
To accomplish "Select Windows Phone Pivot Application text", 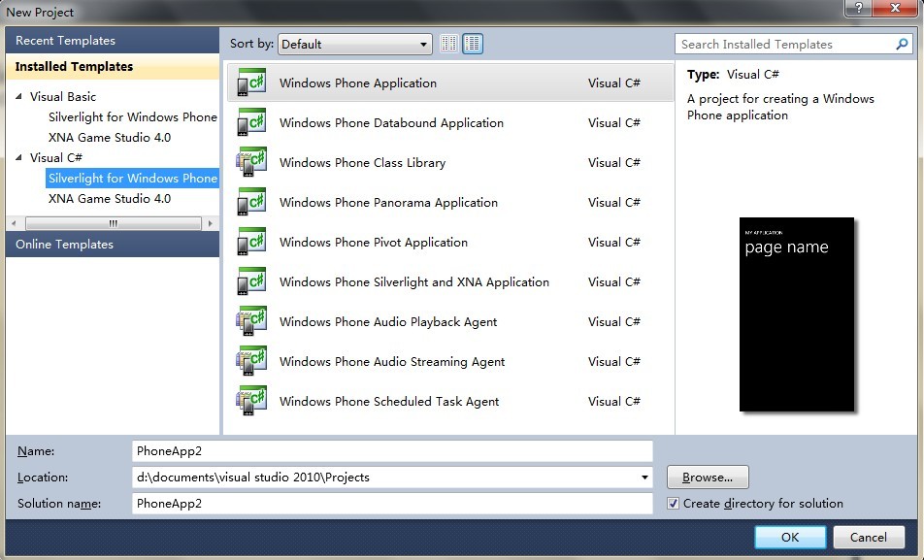I will [374, 243].
